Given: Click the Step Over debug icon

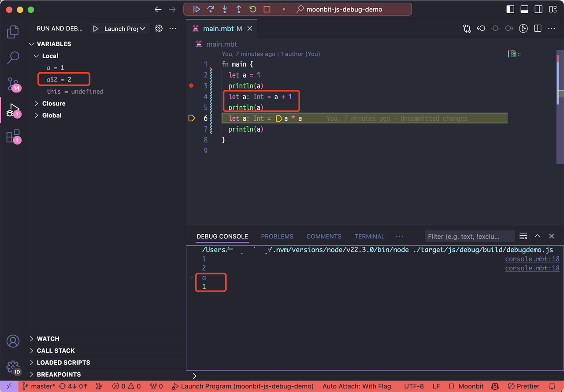Looking at the screenshot, I should click(211, 9).
